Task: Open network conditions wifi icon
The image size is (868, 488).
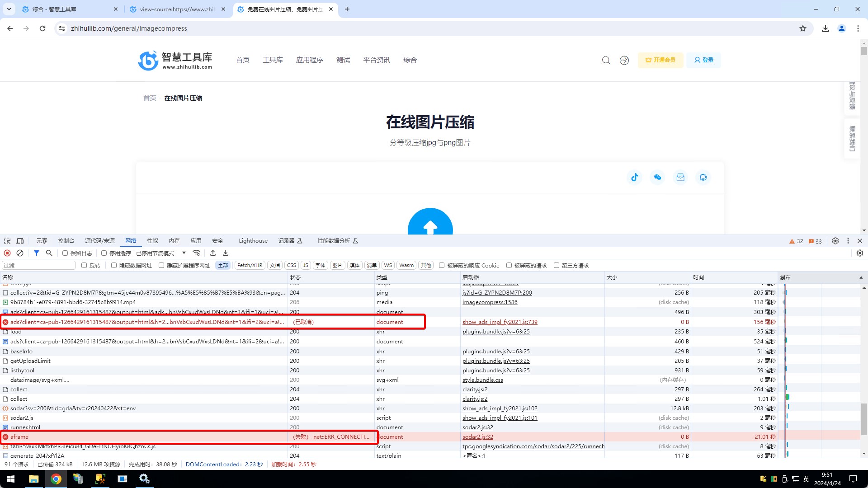Action: [x=196, y=253]
